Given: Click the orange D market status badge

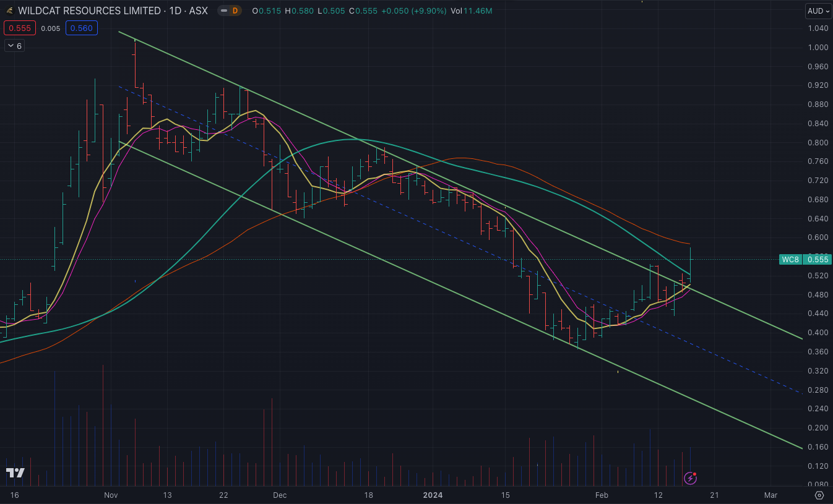Looking at the screenshot, I should click(234, 11).
